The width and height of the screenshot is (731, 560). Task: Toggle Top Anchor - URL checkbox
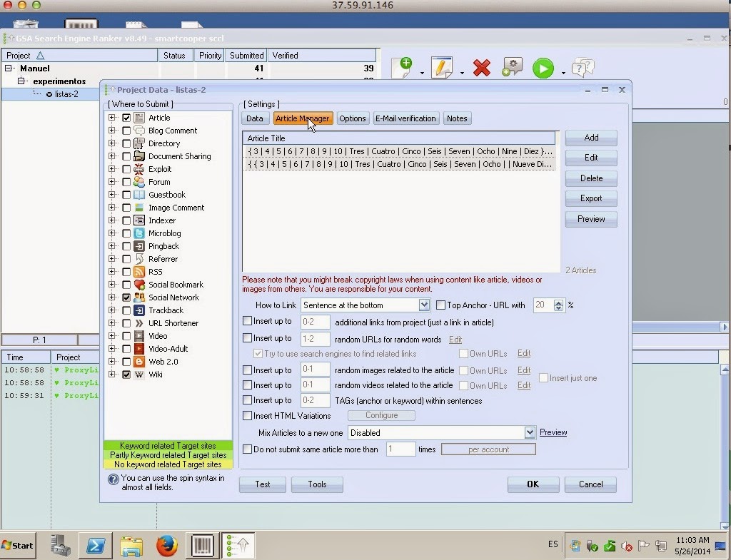point(440,305)
